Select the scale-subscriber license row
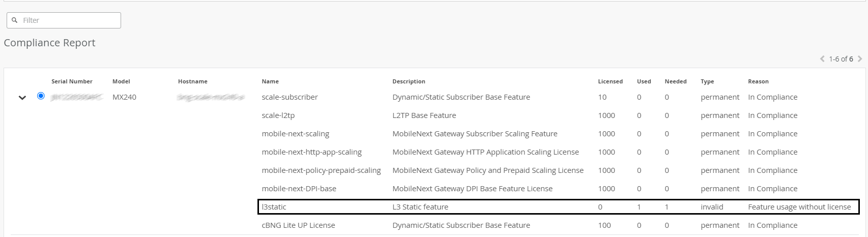The height and width of the screenshot is (237, 868). (x=290, y=97)
